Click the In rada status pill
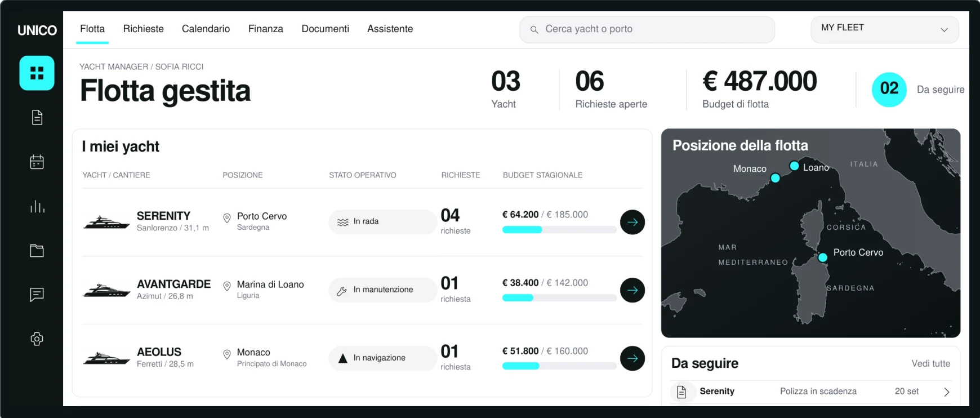 383,222
